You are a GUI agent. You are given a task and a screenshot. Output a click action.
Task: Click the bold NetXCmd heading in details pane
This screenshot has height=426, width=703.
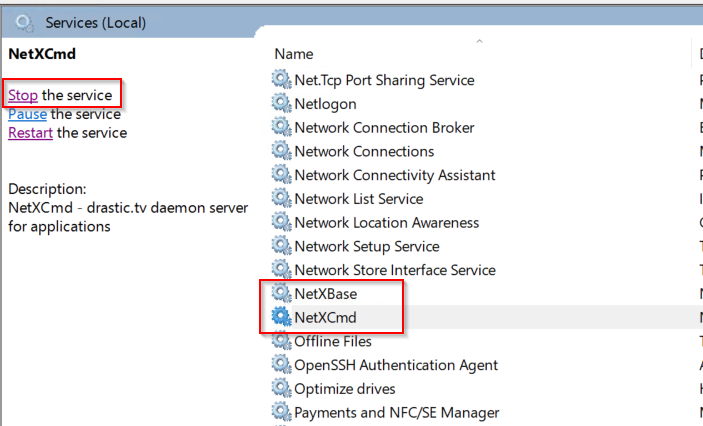[42, 54]
